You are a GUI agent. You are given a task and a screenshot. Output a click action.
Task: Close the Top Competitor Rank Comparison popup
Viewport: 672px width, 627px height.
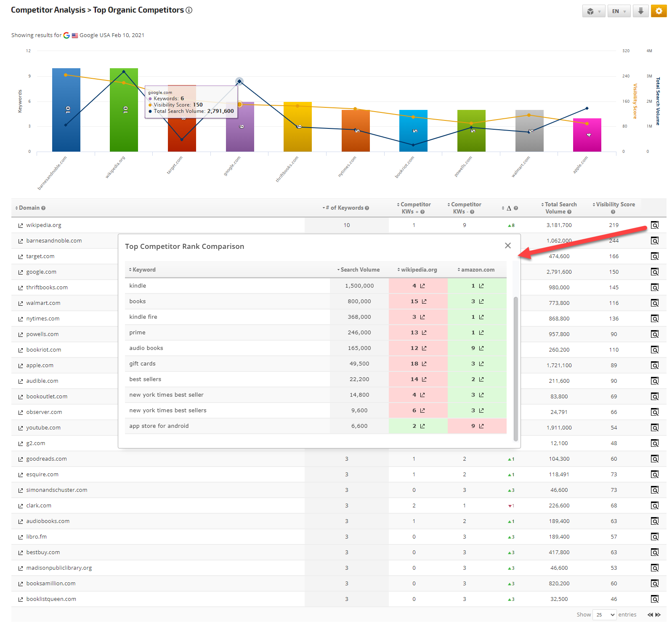[508, 245]
